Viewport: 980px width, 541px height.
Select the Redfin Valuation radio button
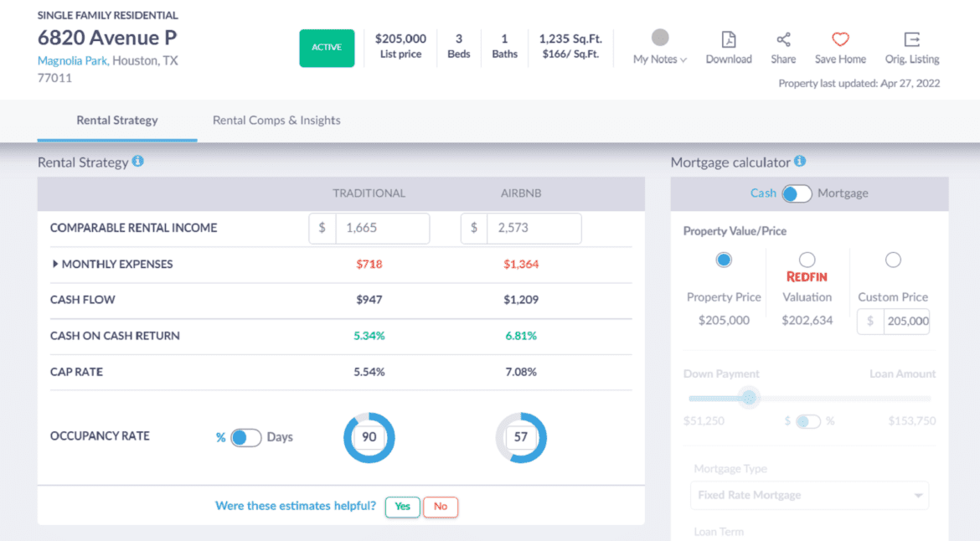pyautogui.click(x=807, y=260)
